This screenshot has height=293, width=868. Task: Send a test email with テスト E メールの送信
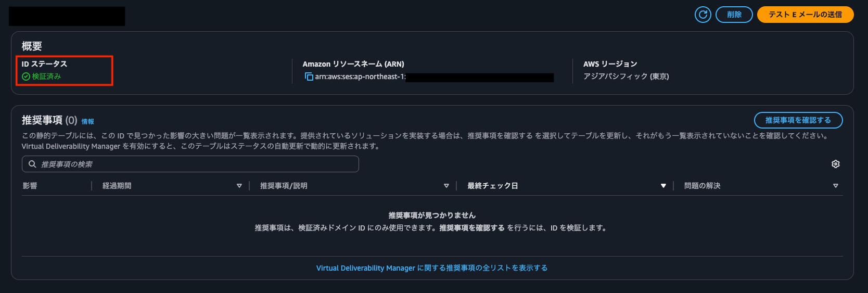pyautogui.click(x=805, y=15)
